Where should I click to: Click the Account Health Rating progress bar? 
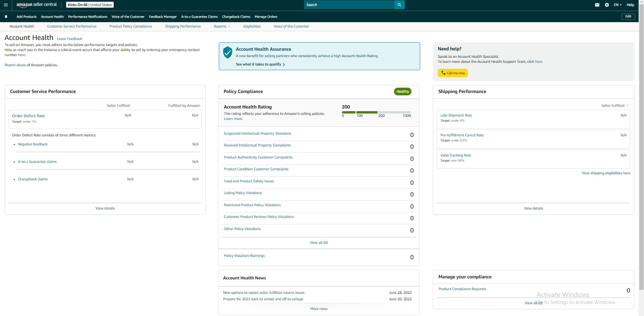click(x=376, y=112)
